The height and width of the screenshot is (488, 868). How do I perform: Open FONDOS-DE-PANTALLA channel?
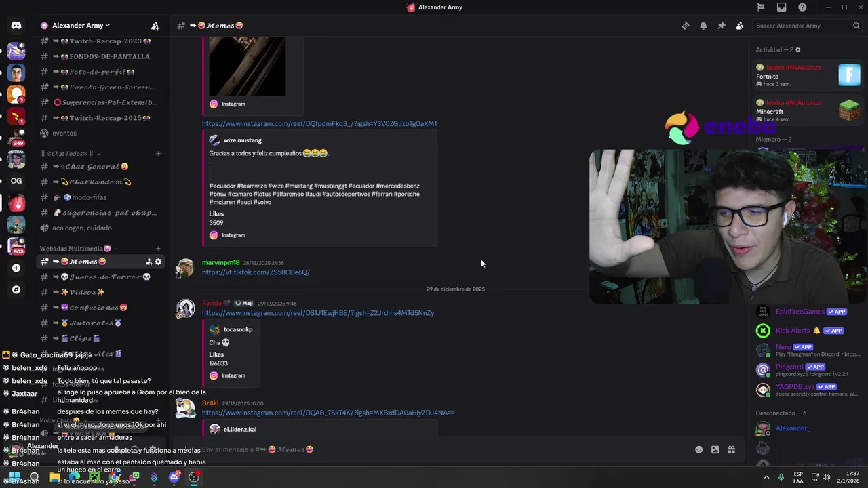(x=100, y=56)
